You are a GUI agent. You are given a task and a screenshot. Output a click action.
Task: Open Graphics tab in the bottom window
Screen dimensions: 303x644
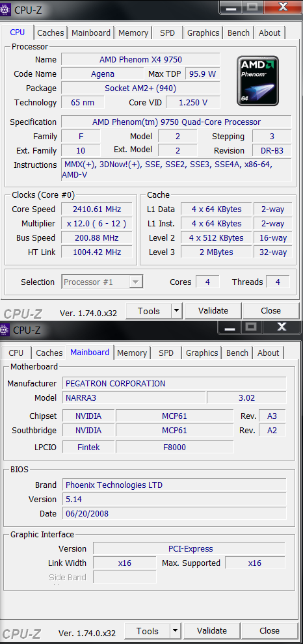[202, 353]
